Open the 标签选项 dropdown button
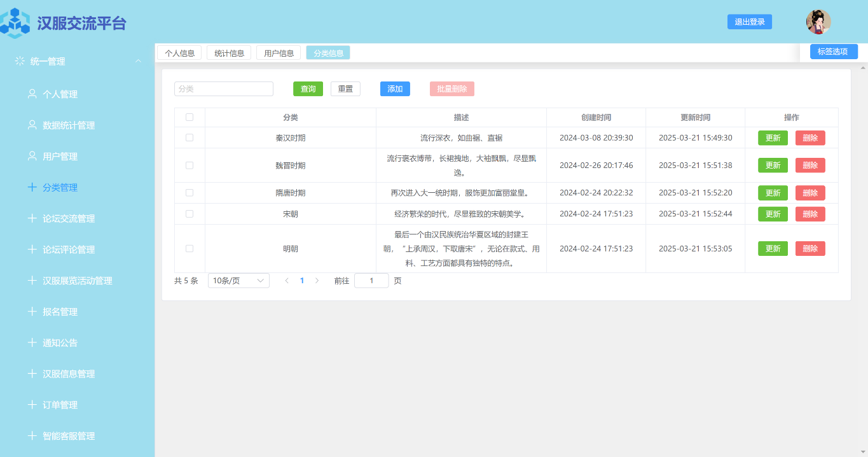Viewport: 868px width, 457px height. coord(834,52)
